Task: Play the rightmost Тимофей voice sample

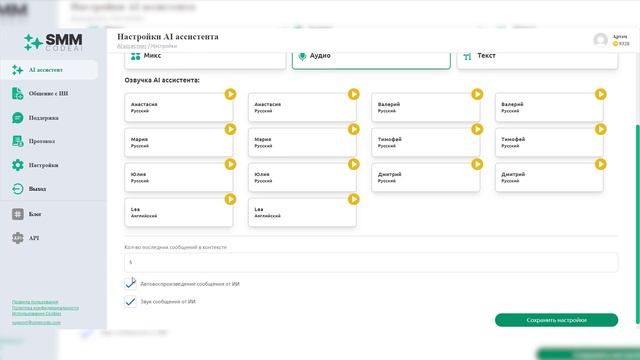Action: point(600,129)
